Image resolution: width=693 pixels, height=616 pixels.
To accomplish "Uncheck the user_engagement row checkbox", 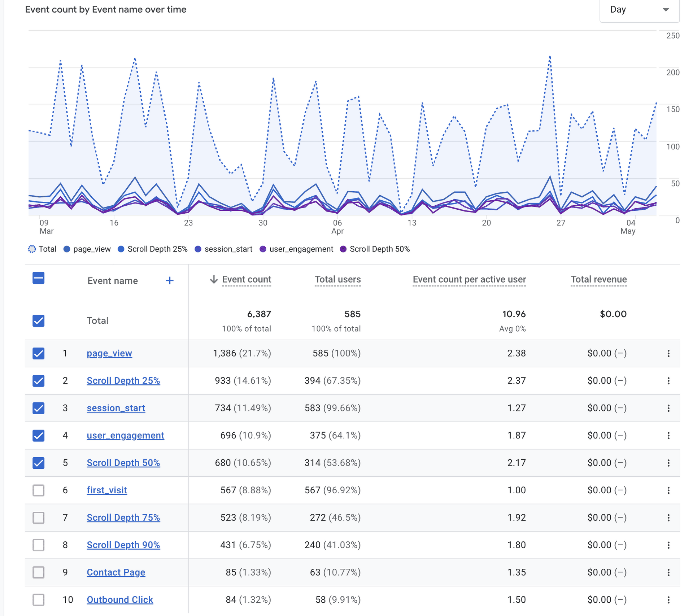I will tap(39, 436).
